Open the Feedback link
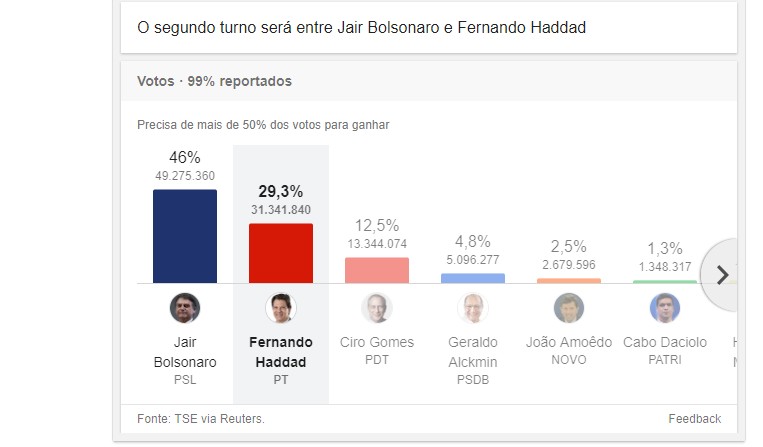The image size is (763, 447). pos(694,419)
